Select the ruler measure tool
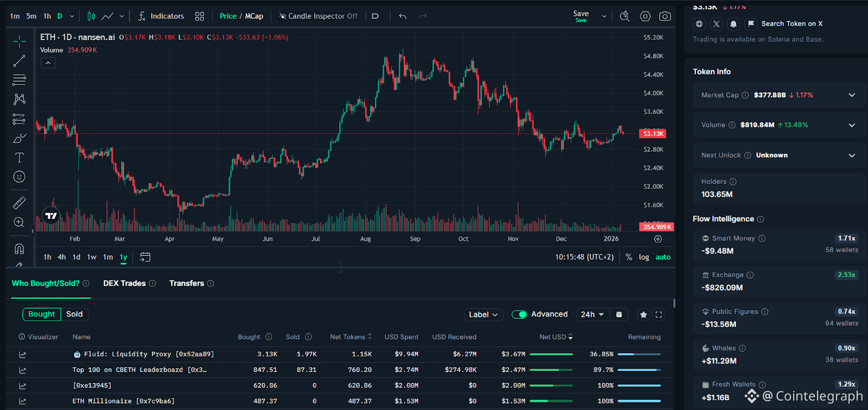The height and width of the screenshot is (410, 868). (x=20, y=203)
